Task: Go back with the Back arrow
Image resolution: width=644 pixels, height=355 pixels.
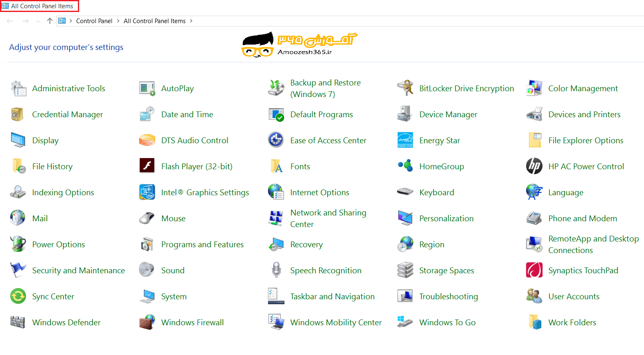Action: 10,21
